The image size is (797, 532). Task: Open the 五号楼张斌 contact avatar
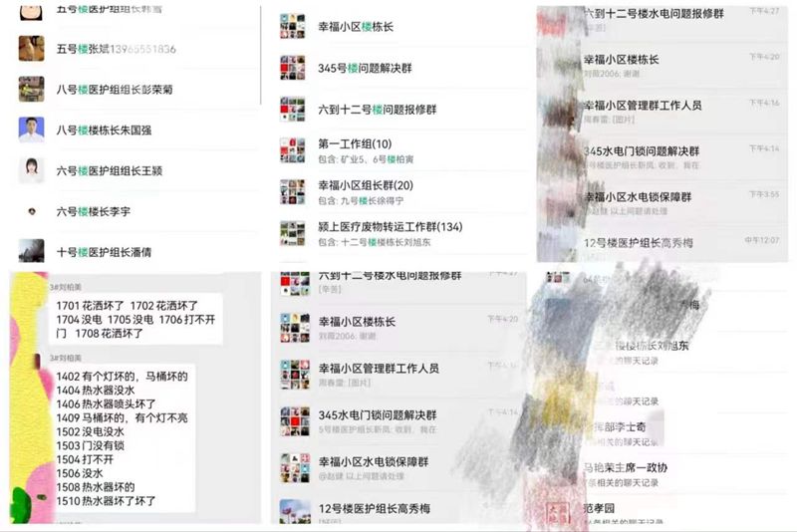(x=32, y=49)
